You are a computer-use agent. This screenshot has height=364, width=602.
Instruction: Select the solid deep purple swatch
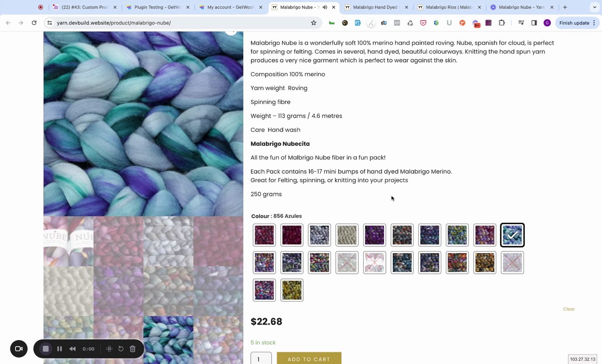point(374,235)
